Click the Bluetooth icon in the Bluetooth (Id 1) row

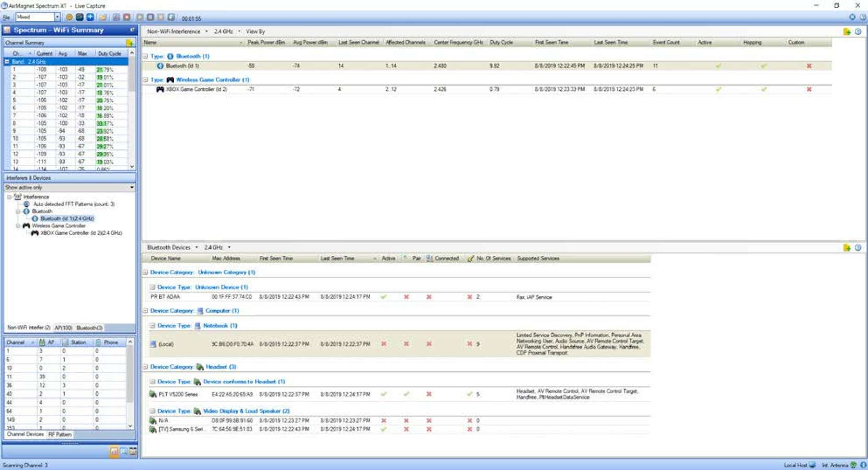(160, 66)
